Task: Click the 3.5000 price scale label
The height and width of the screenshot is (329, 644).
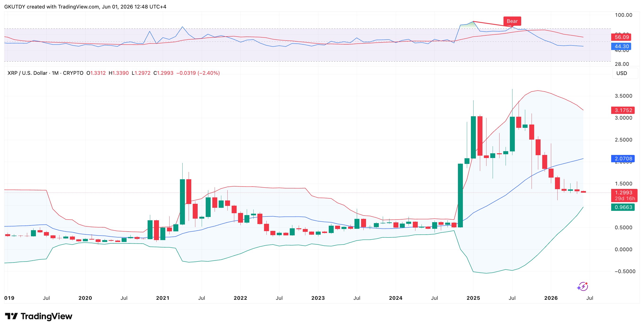Action: pos(623,96)
